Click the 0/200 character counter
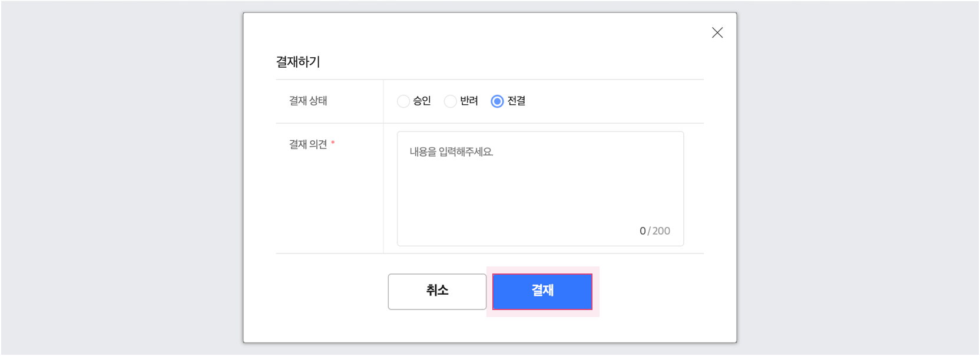Viewport: 980px width, 356px height. pyautogui.click(x=654, y=231)
